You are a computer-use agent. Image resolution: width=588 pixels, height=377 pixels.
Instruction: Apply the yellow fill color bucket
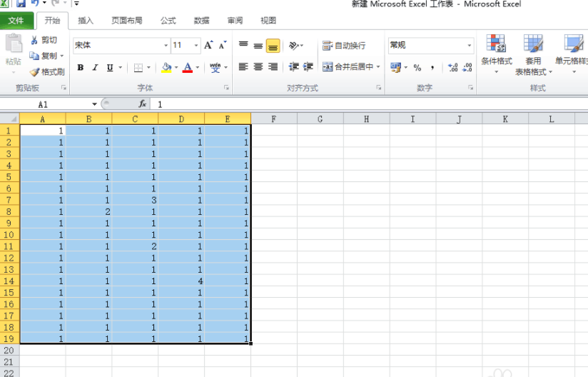coord(166,68)
